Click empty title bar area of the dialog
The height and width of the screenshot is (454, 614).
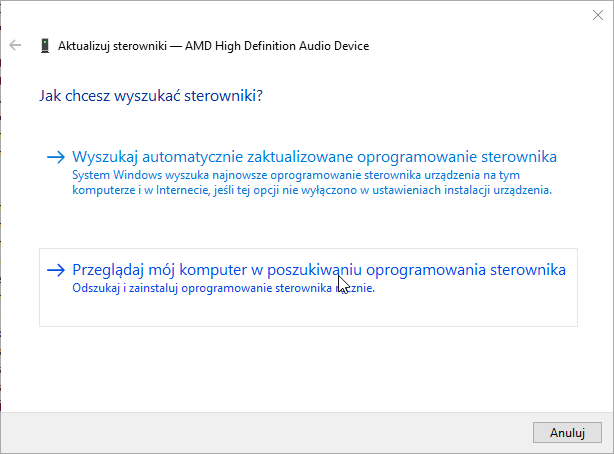300,13
